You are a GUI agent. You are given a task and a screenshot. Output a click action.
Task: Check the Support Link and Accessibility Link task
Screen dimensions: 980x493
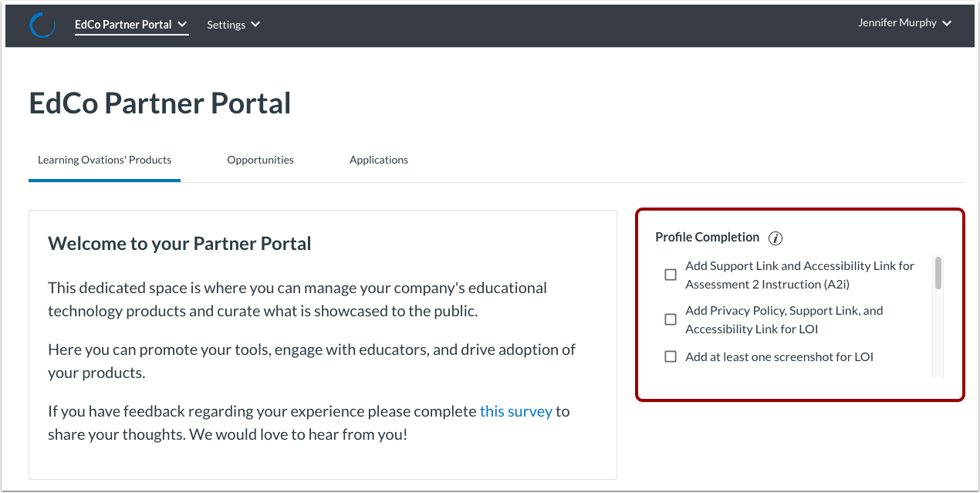point(670,274)
